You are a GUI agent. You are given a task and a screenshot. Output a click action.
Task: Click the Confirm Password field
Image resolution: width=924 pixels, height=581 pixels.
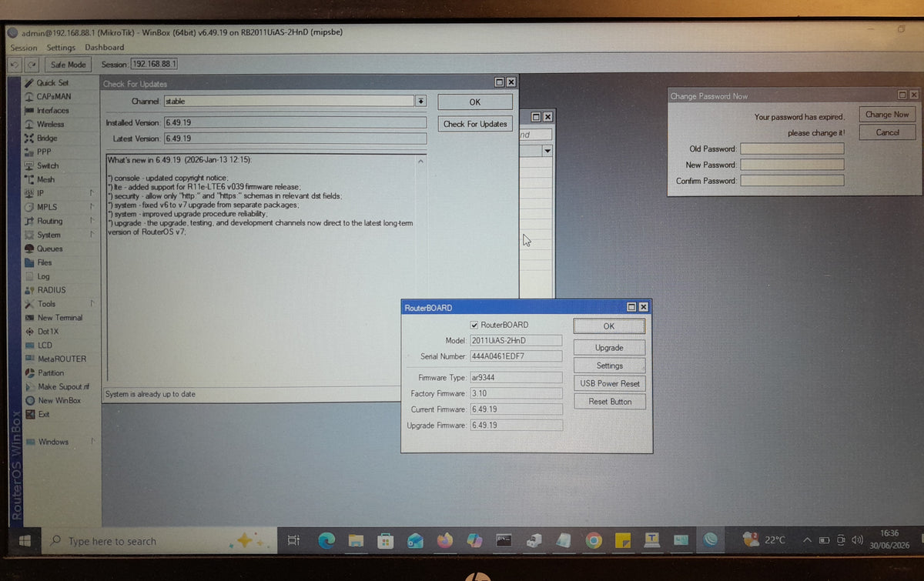pyautogui.click(x=792, y=181)
